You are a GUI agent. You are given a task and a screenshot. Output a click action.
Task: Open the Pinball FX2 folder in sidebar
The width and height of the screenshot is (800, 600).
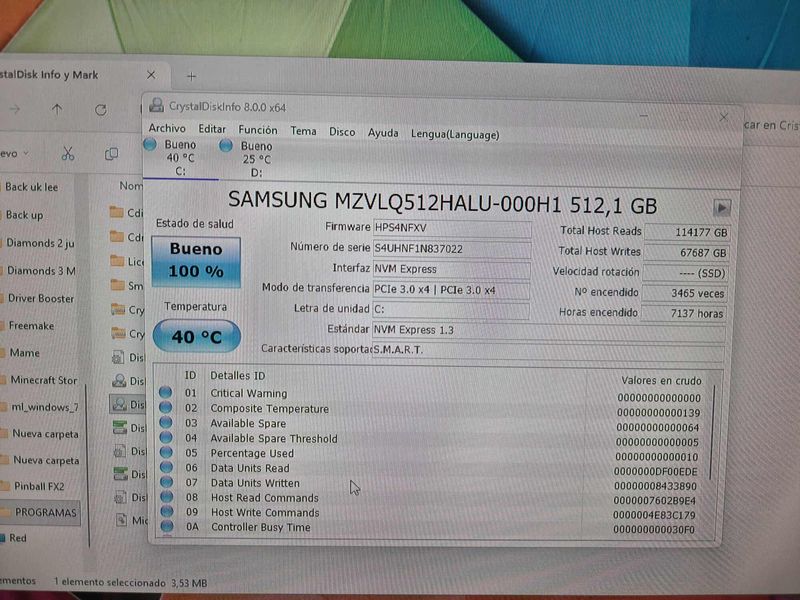click(x=39, y=486)
